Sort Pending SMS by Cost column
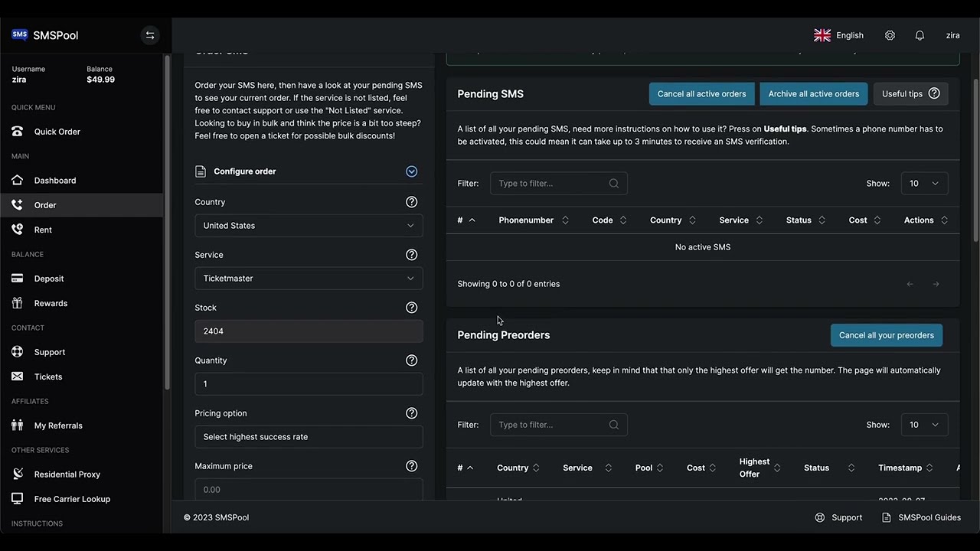This screenshot has width=980, height=551. pos(864,220)
